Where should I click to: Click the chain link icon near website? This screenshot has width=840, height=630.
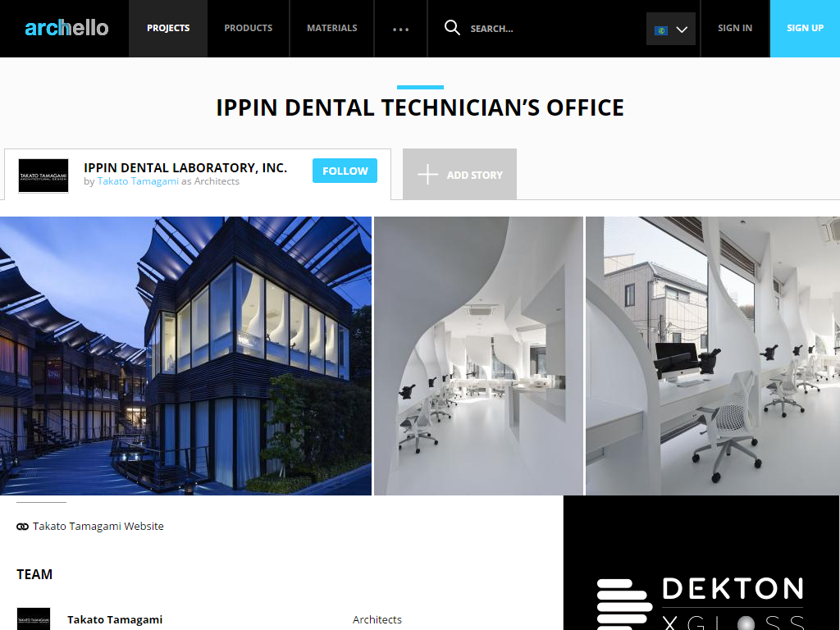pyautogui.click(x=22, y=527)
